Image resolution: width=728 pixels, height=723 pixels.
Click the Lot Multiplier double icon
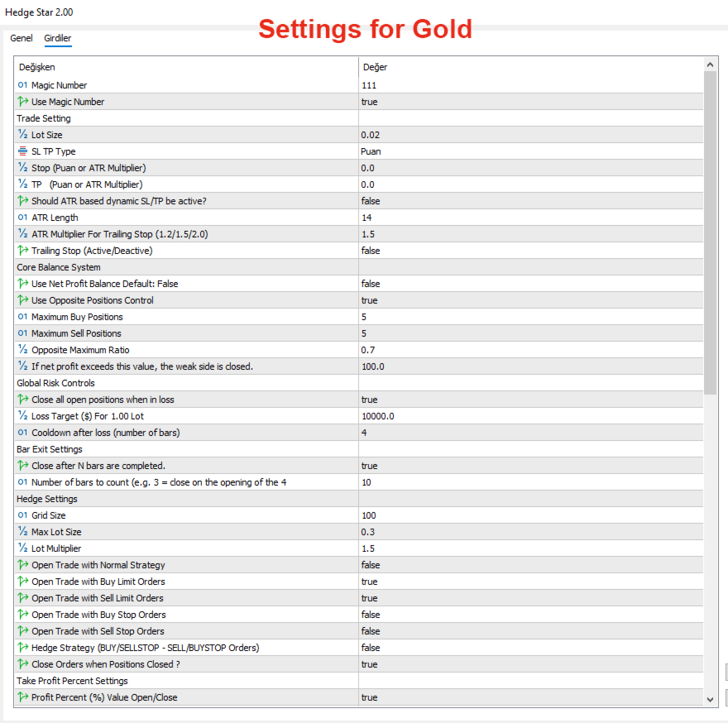pos(22,548)
